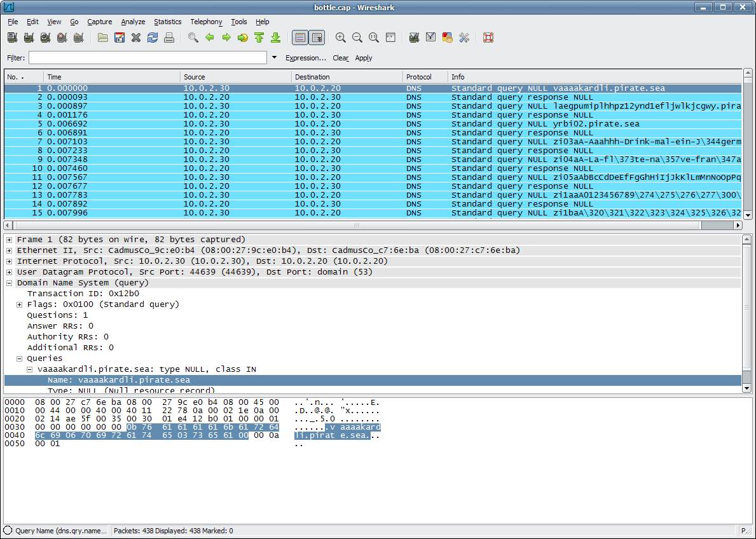Viewport: 756px width, 539px height.
Task: Click the Zoom in icon
Action: (341, 38)
